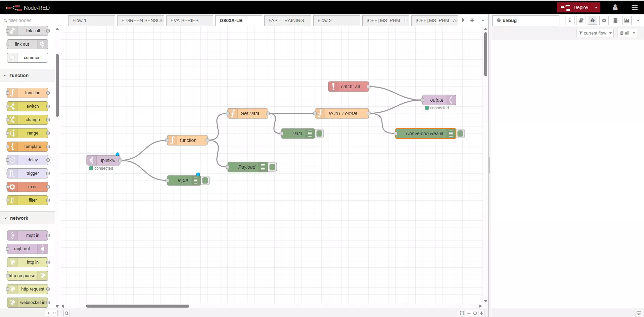This screenshot has height=317, width=644.
Task: Select the To IoT Format node
Action: [x=342, y=113]
